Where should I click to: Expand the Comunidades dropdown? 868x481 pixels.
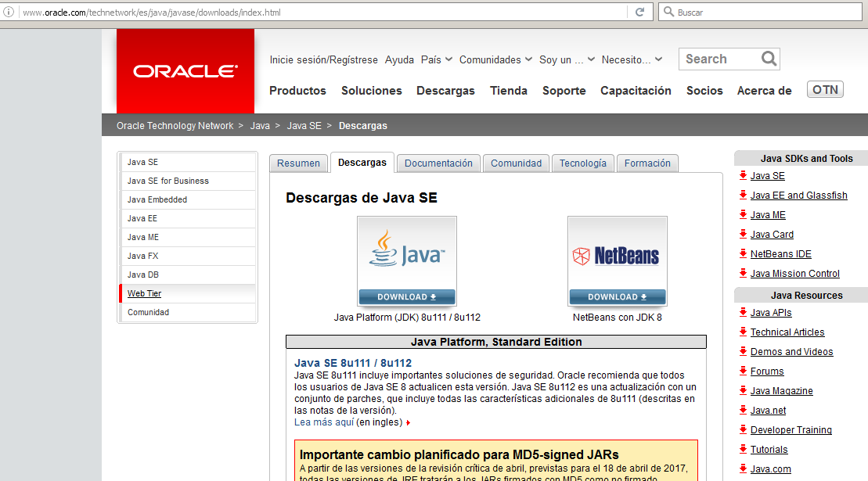(x=495, y=59)
